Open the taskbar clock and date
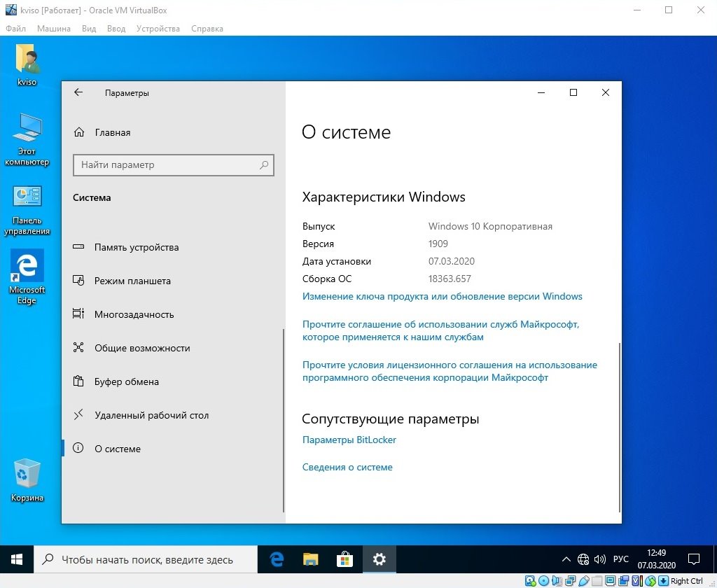The image size is (717, 588). tap(657, 559)
